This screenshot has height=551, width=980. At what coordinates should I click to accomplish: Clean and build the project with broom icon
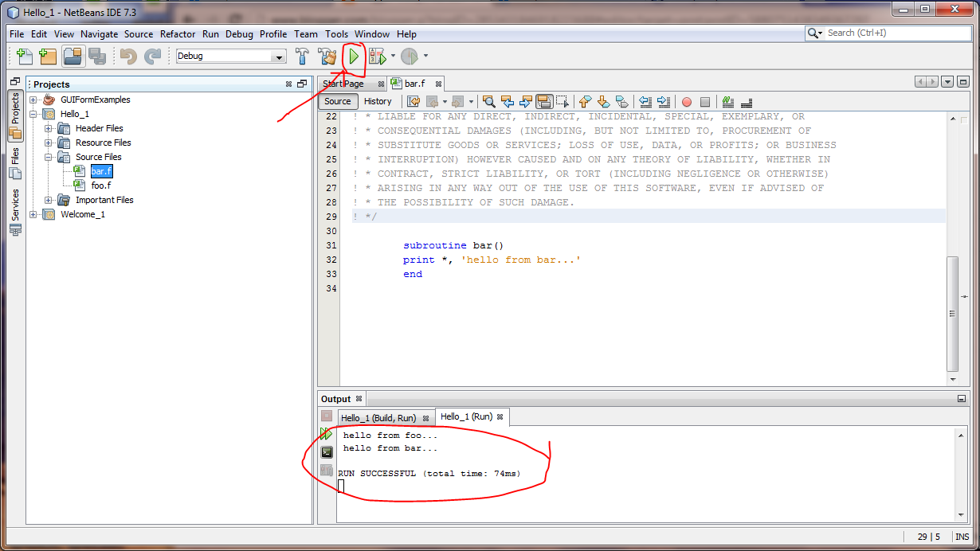tap(327, 56)
